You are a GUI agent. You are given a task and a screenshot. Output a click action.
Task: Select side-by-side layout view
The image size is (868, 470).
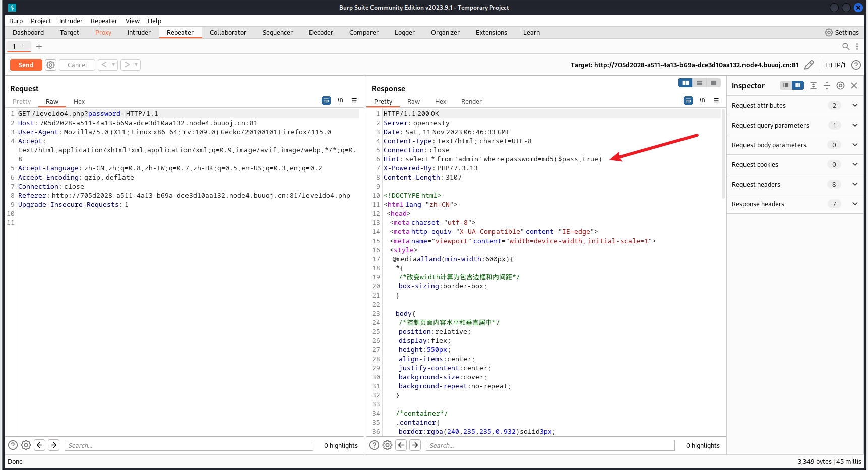686,83
